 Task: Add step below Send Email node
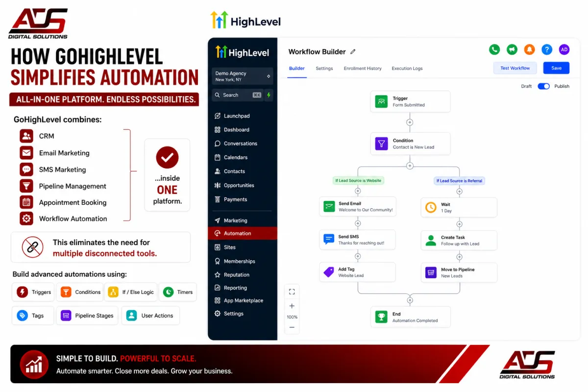pyautogui.click(x=358, y=223)
